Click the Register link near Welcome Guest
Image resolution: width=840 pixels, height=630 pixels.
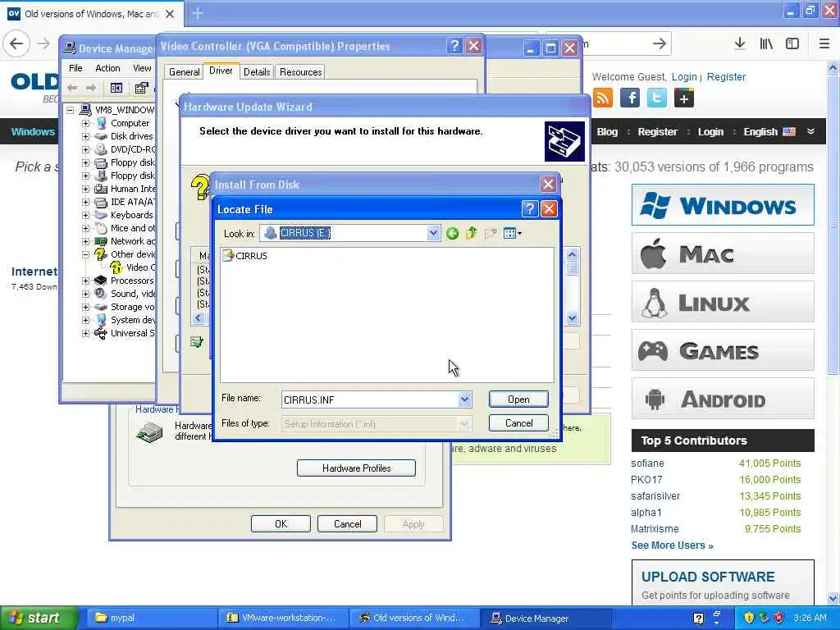pyautogui.click(x=726, y=76)
